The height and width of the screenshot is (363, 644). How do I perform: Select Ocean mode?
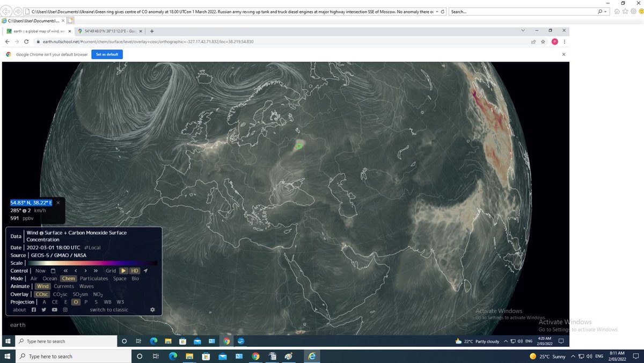[x=49, y=279]
